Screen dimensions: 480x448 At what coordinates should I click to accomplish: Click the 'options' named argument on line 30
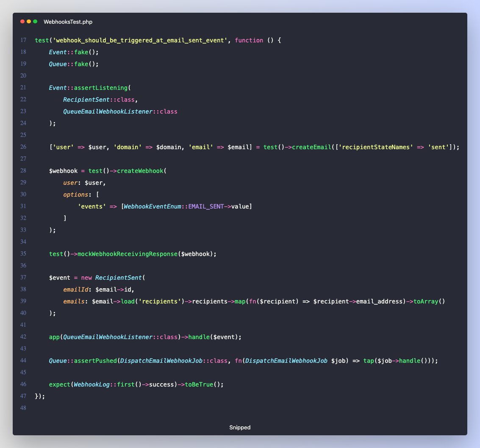[75, 195]
